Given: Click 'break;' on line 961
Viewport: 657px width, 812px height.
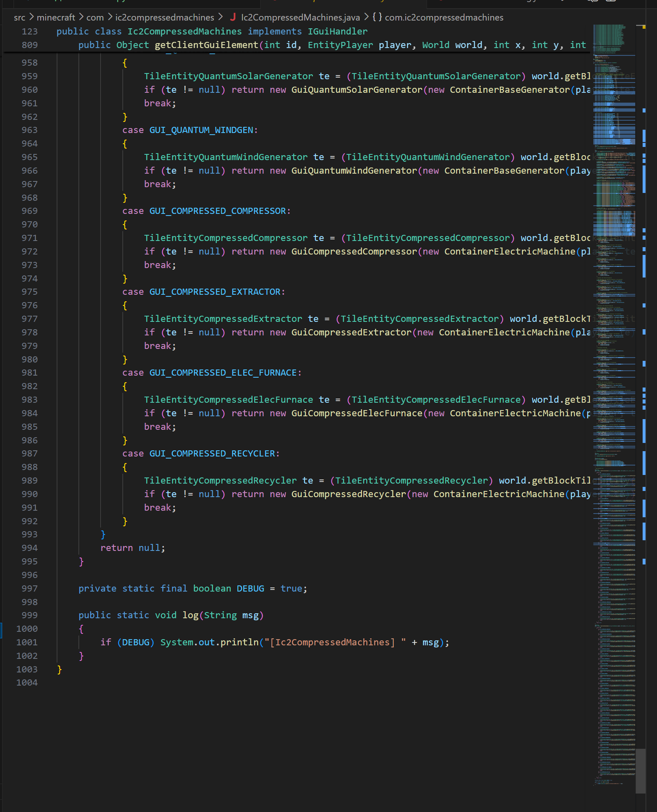Looking at the screenshot, I should click(160, 103).
